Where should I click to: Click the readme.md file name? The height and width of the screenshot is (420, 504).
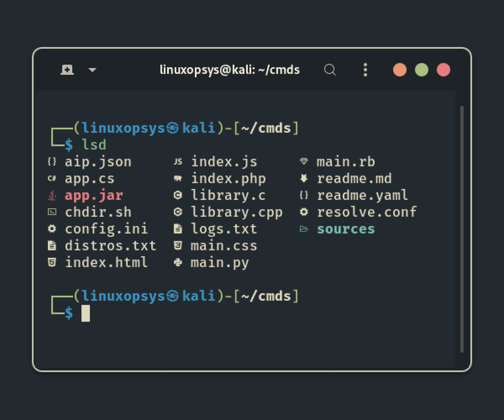tap(354, 178)
